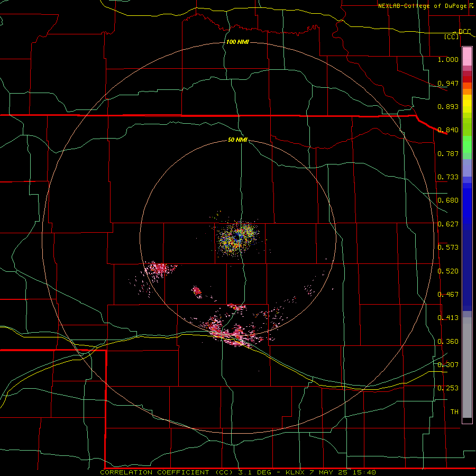Click the 0.627 scale value

pos(448,224)
